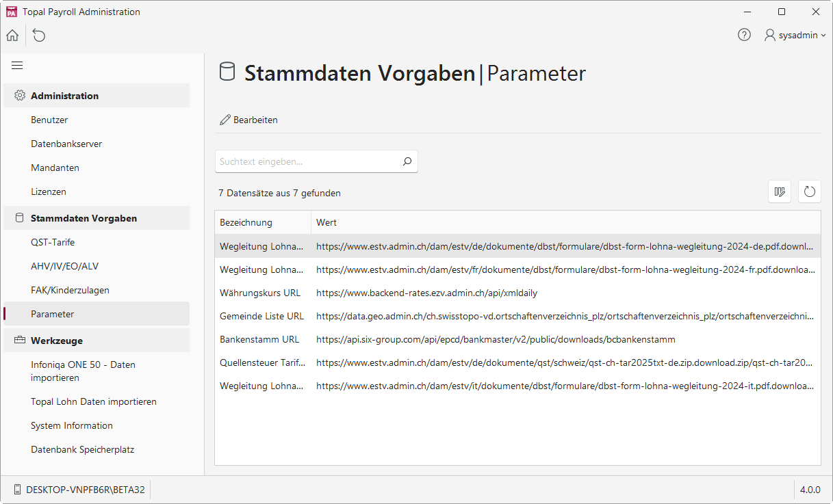833x504 pixels.
Task: Select QST-Tarife menu entry
Action: (53, 242)
